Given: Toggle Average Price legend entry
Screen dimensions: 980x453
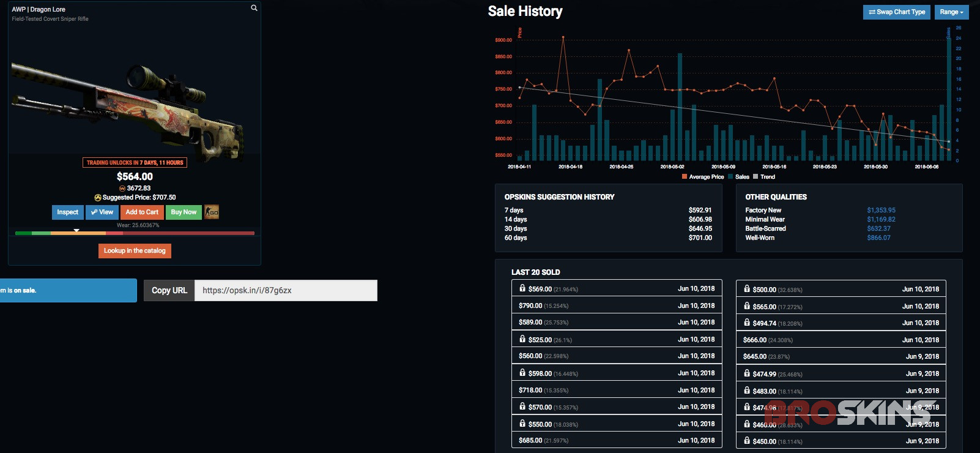Looking at the screenshot, I should [x=703, y=177].
